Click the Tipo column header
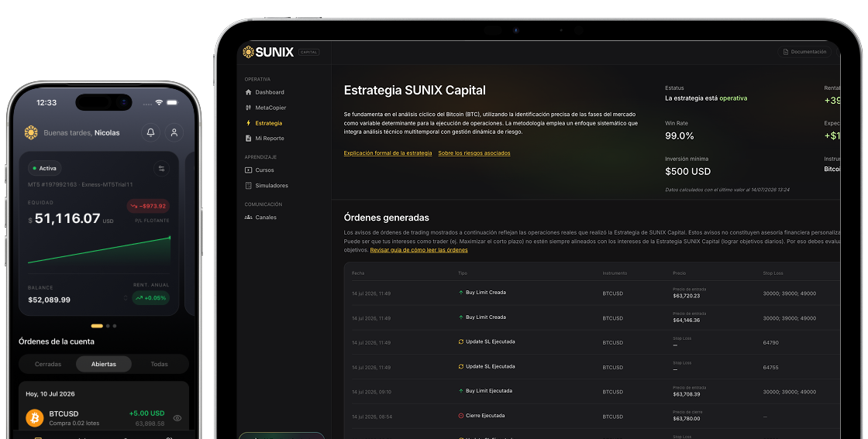Screen dimensions: 868x439 coord(462,273)
